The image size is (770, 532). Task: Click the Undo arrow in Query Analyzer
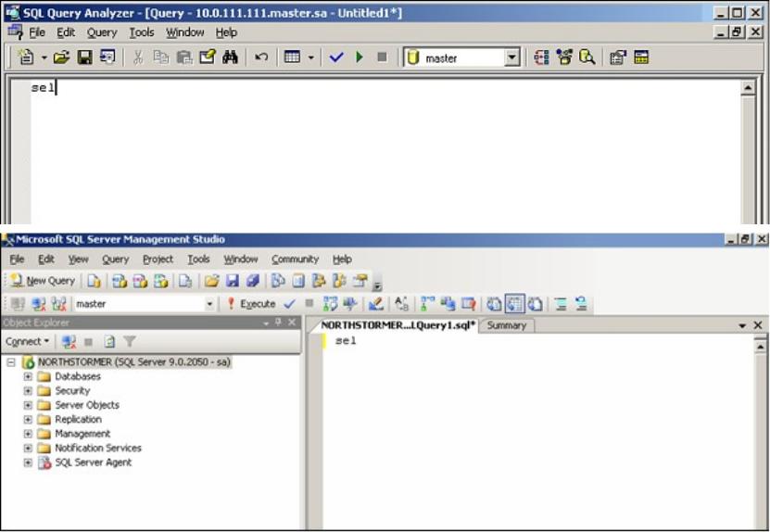260,57
